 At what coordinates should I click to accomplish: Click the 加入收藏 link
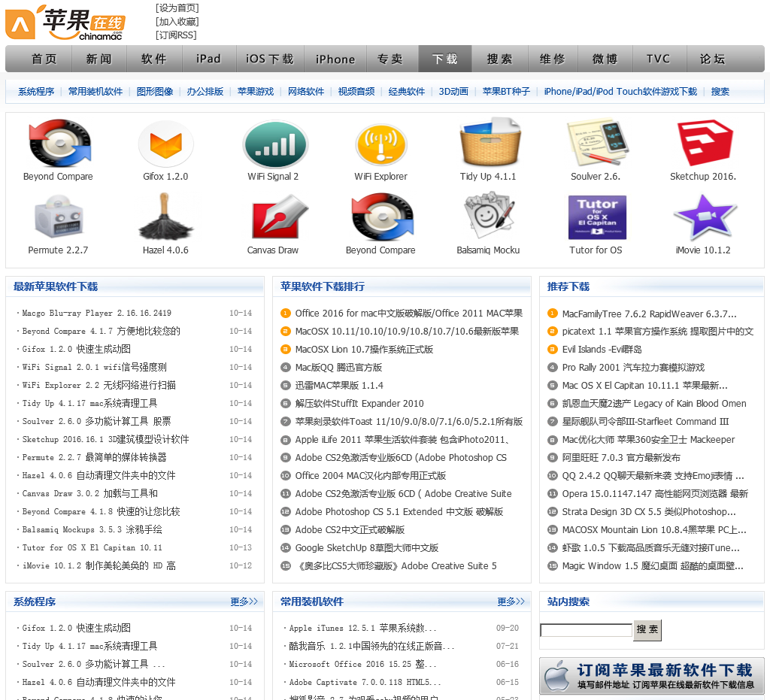coord(177,22)
